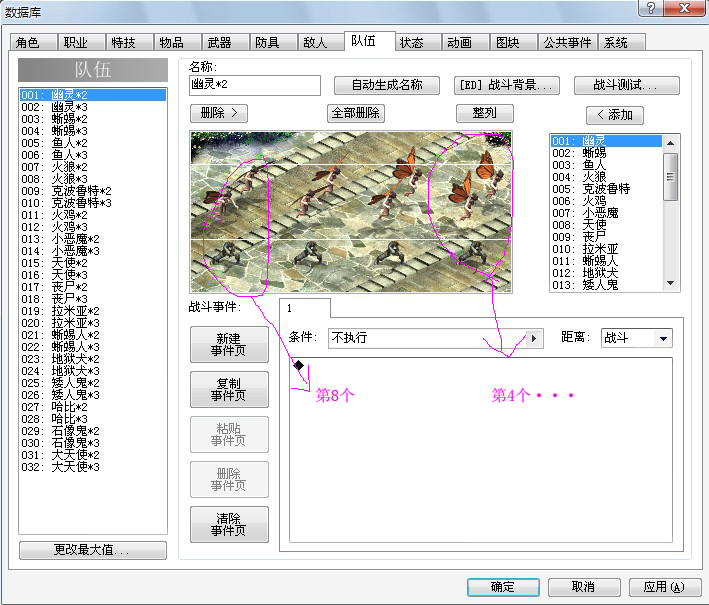Switch to the 武器 tab
The width and height of the screenshot is (709, 605).
tap(225, 43)
